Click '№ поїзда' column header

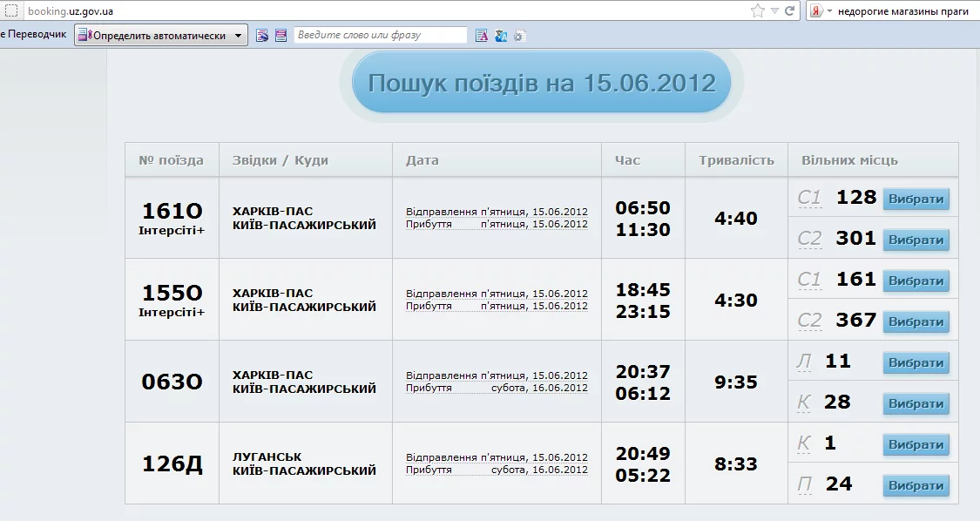point(172,160)
